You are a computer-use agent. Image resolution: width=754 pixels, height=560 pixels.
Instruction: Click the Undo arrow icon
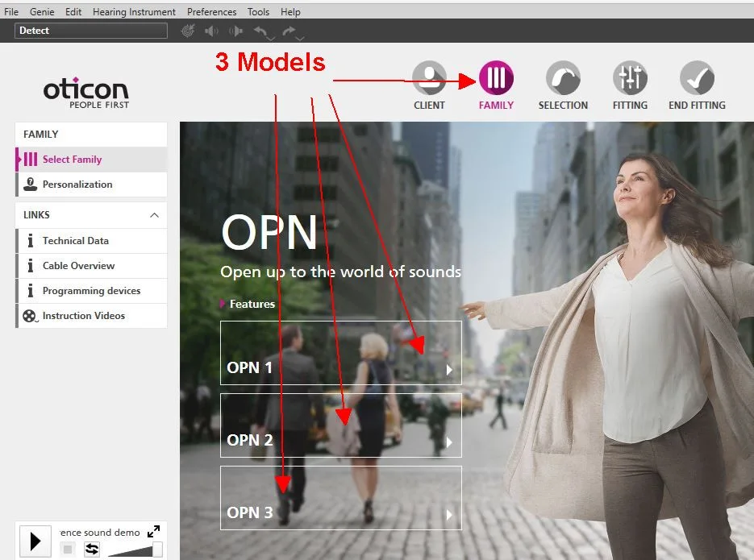click(260, 31)
